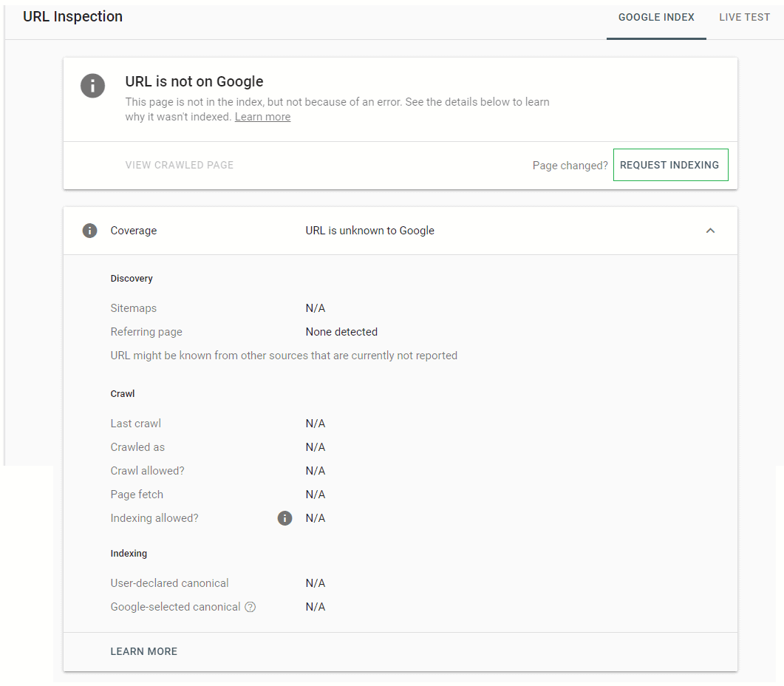This screenshot has width=784, height=686.
Task: Click the N/A value for Last crawl
Action: 316,424
